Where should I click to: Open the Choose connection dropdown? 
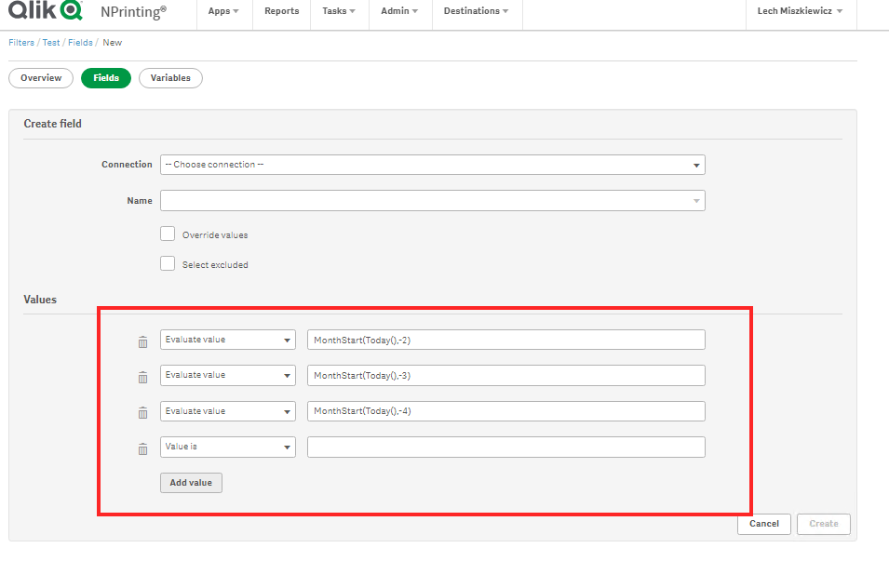(433, 165)
